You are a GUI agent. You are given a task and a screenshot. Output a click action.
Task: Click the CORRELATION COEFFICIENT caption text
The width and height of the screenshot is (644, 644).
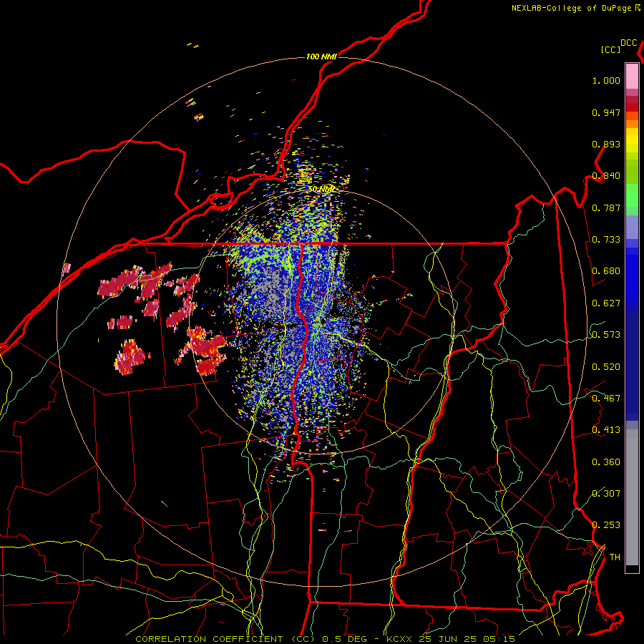[x=209, y=639]
